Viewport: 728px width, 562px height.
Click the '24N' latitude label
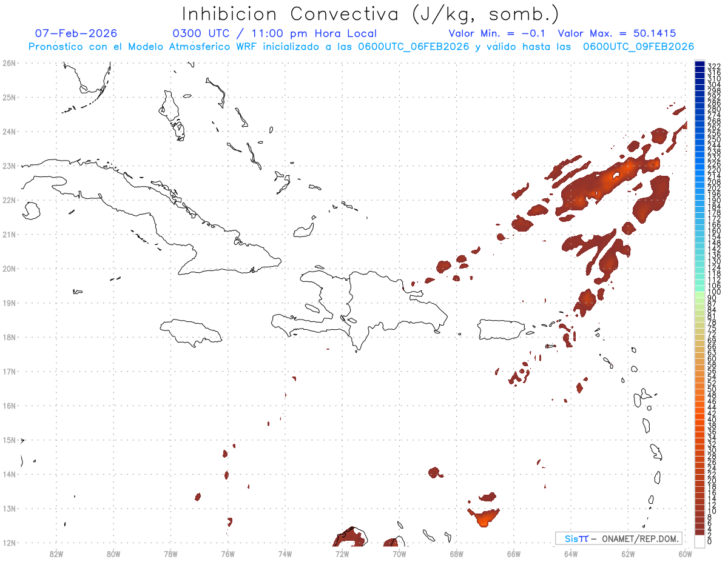click(9, 132)
